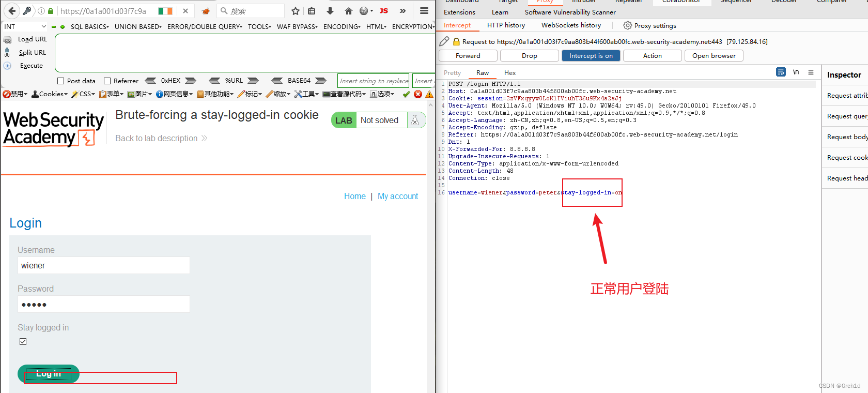Go to home page via house icon

pos(349,11)
